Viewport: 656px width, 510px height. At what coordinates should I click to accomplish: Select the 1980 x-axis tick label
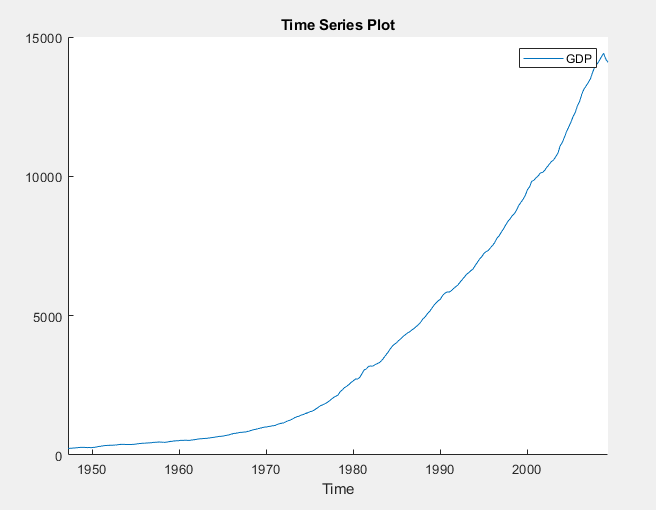353,470
